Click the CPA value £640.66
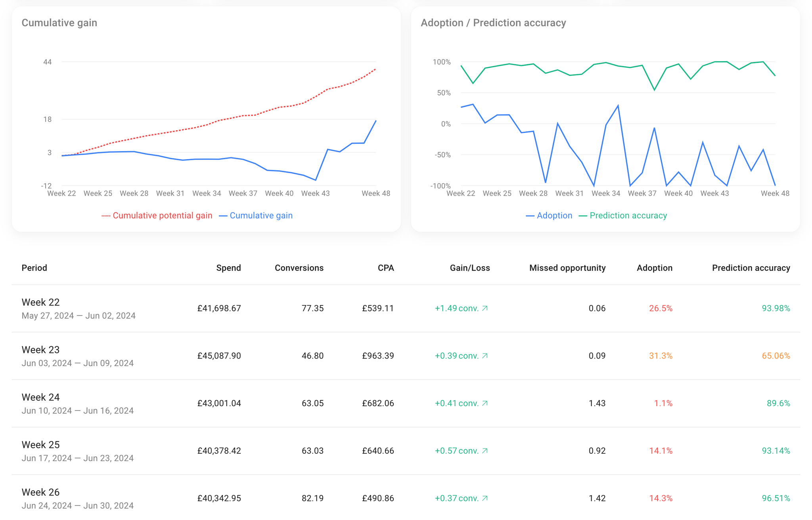The height and width of the screenshot is (520, 812). (x=378, y=451)
